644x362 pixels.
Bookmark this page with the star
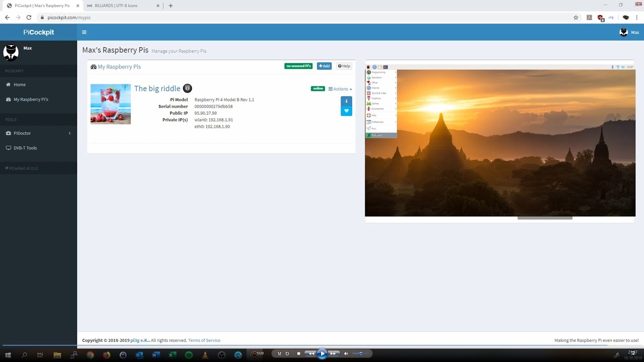[x=576, y=17]
